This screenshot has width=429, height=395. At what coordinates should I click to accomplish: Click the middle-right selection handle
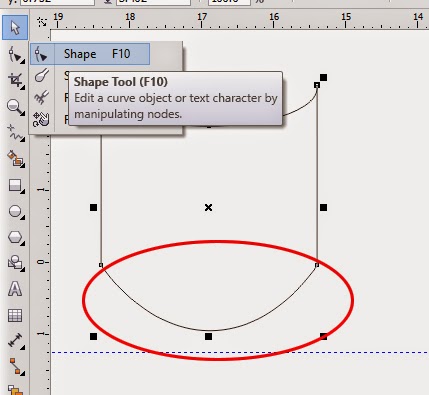[323, 208]
